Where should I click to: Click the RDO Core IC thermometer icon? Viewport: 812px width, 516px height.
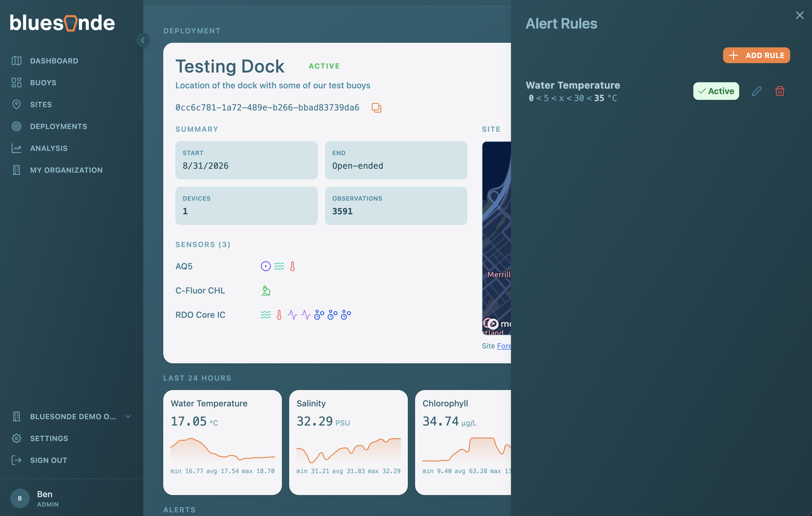point(279,315)
